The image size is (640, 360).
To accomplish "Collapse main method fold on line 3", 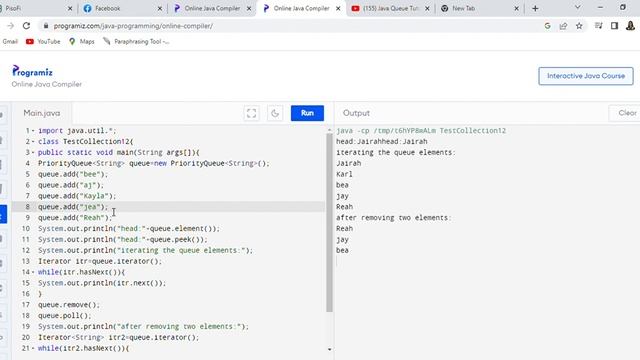I will pyautogui.click(x=33, y=152).
